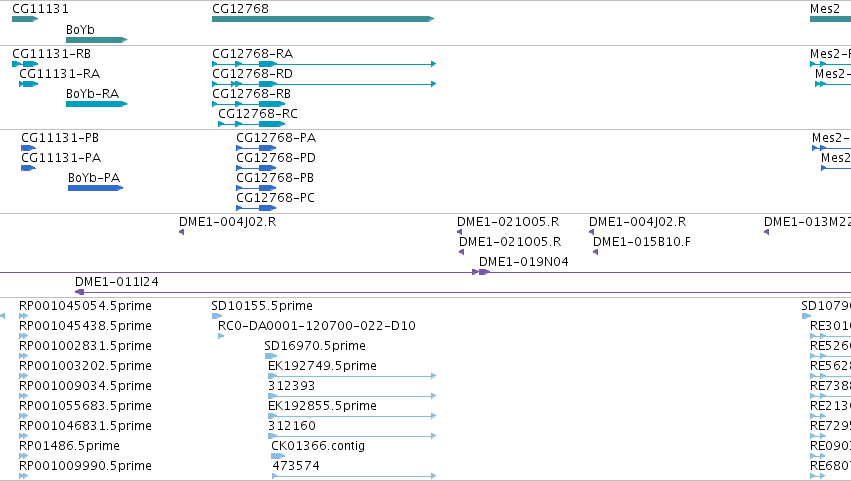The width and height of the screenshot is (851, 481).
Task: Click the CG11131-PB protein glyph
Action: pyautogui.click(x=28, y=148)
